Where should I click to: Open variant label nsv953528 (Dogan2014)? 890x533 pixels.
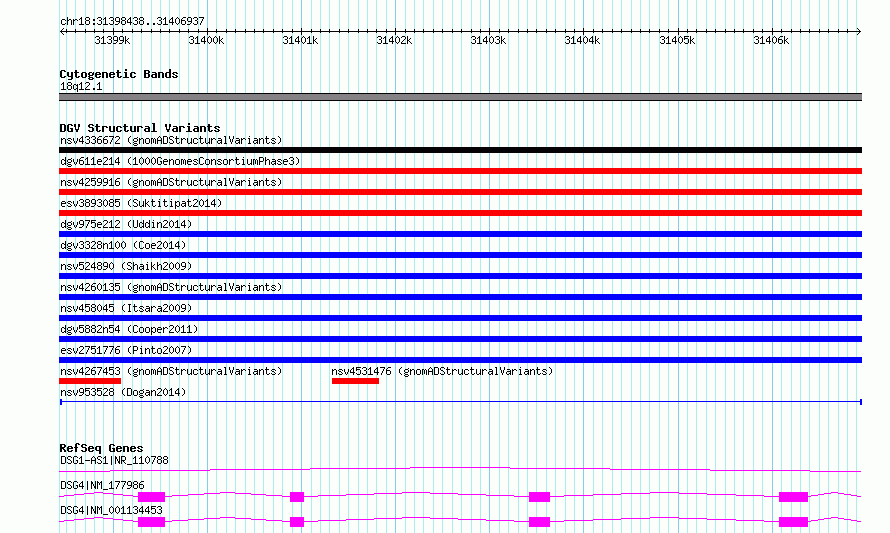point(123,392)
